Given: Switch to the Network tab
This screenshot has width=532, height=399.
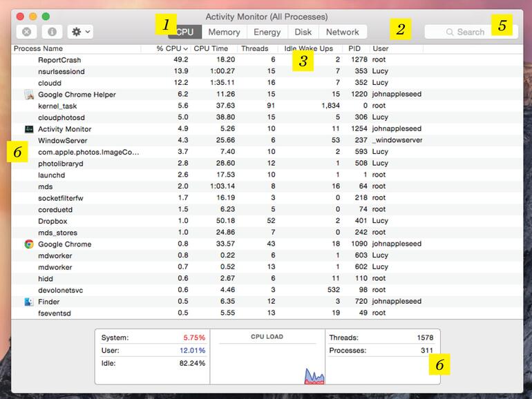Looking at the screenshot, I should [343, 32].
